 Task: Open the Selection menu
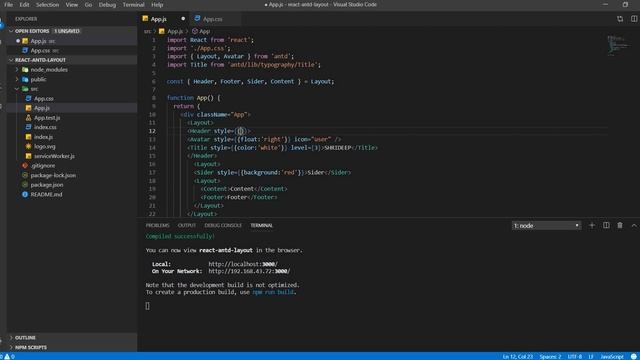pyautogui.click(x=47, y=4)
